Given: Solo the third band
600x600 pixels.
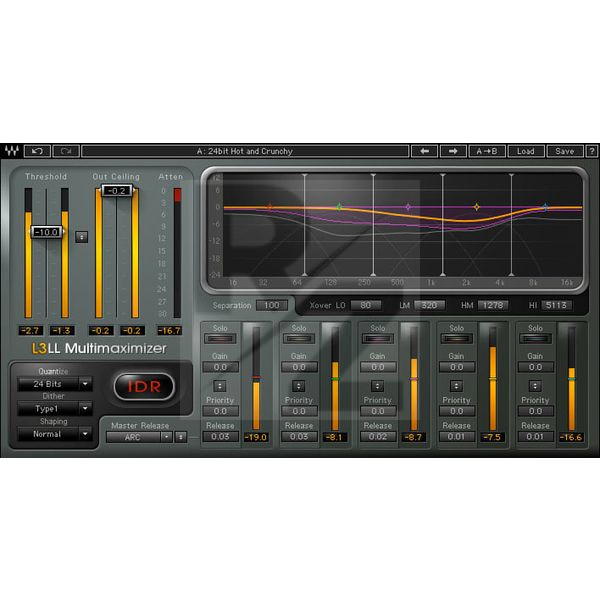Looking at the screenshot, I should 378,338.
